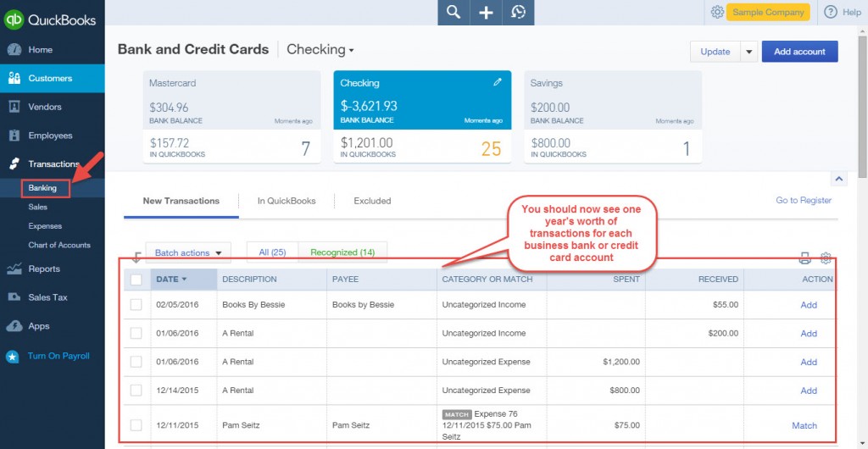The image size is (868, 449).
Task: Check the A Rental $1,200.00 row checkbox
Action: [x=136, y=362]
